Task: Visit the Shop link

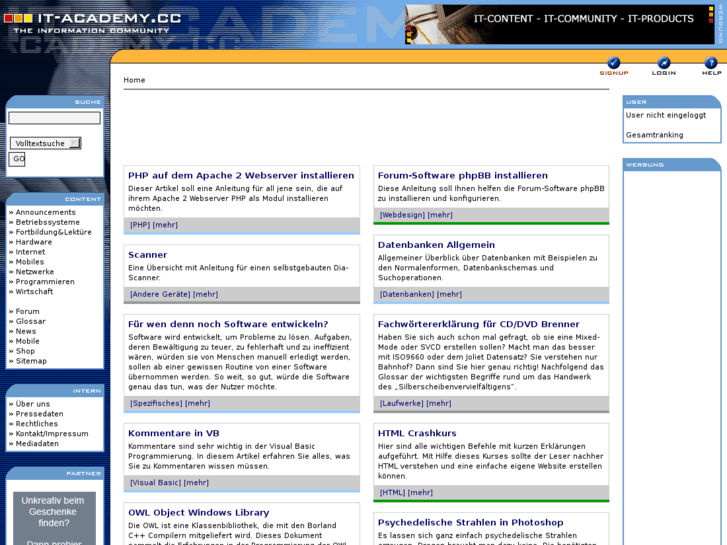Action: coord(25,351)
